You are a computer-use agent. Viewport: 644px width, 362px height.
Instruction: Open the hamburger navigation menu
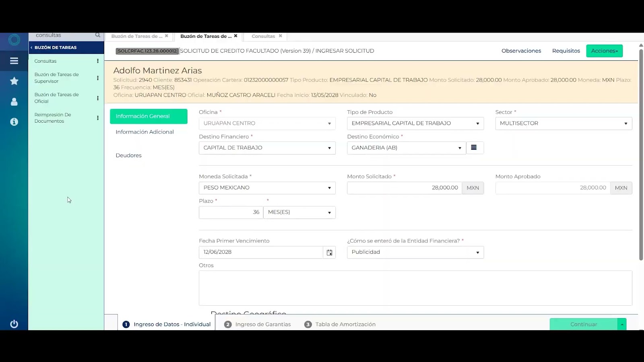tap(14, 61)
